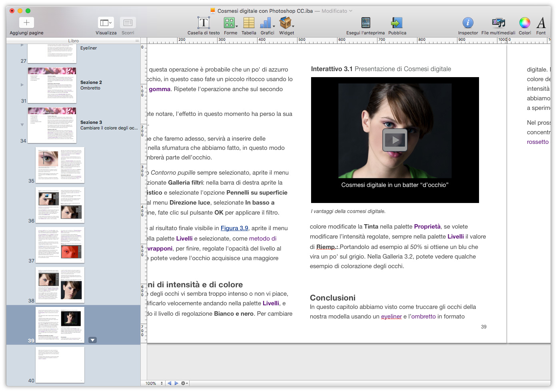Open the Colori color picker
The width and height of the screenshot is (557, 392).
click(525, 23)
